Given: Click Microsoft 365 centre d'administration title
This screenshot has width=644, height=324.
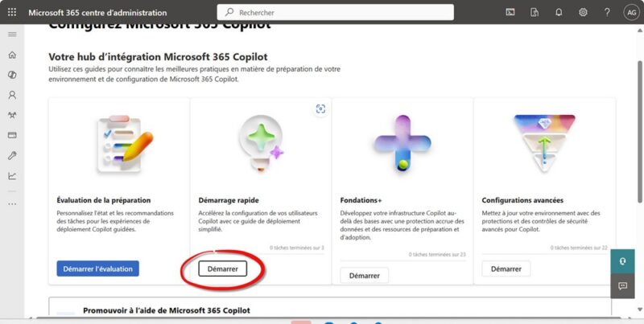Looking at the screenshot, I should [97, 12].
